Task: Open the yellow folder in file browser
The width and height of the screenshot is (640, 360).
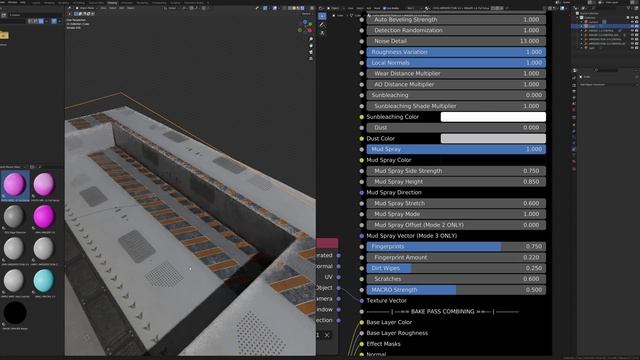Action: [x=4, y=35]
